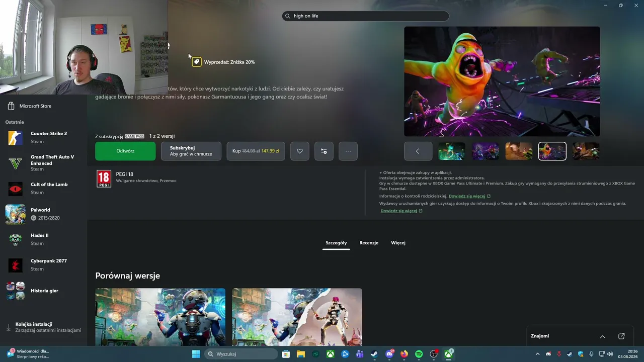644x362 pixels.
Task: Open the Cyberpunk 2077 sidebar icon
Action: (16, 265)
